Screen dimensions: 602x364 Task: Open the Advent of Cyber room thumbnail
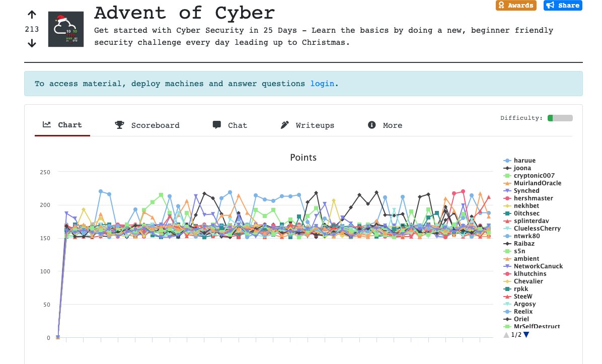[65, 29]
